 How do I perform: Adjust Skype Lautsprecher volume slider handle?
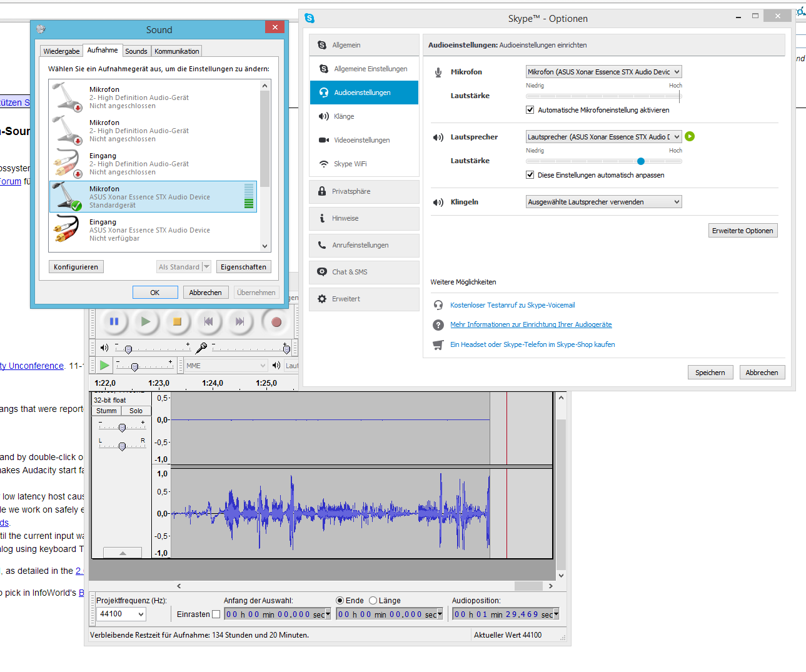click(640, 161)
